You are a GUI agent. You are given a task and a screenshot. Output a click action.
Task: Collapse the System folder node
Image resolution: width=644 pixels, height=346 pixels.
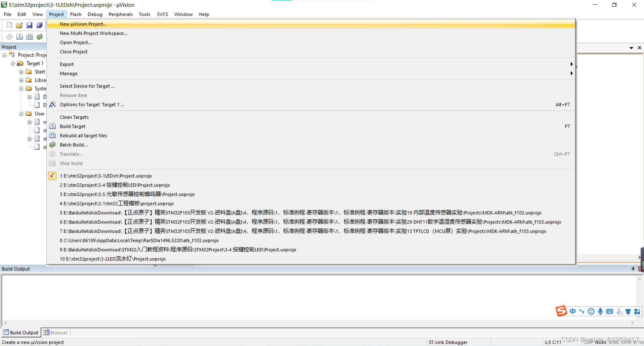tap(21, 89)
